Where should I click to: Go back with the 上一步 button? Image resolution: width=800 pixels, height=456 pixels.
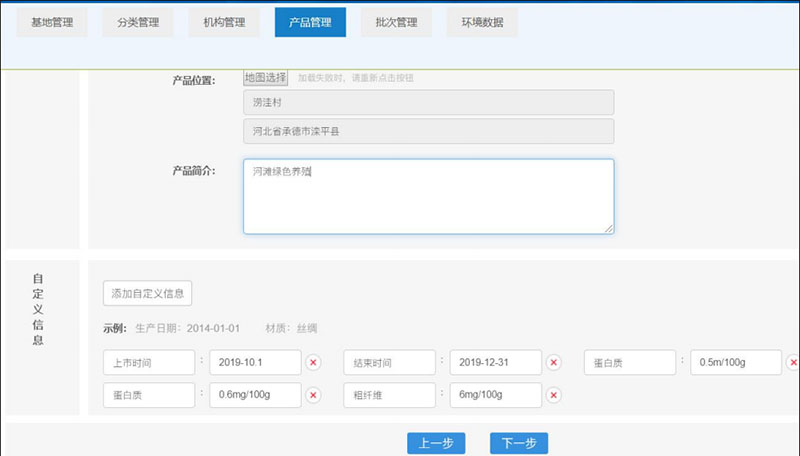point(436,444)
